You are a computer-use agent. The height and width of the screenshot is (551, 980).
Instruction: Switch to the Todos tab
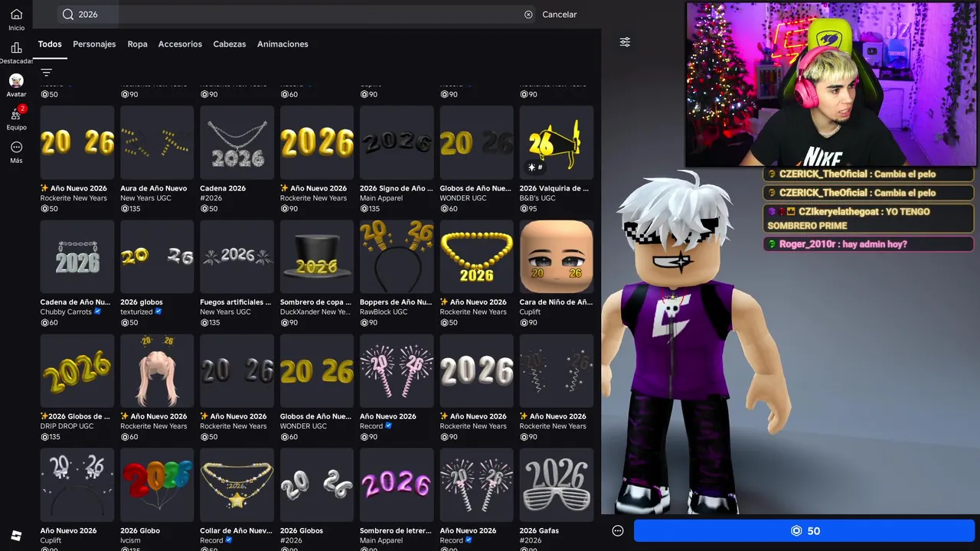pyautogui.click(x=50, y=44)
